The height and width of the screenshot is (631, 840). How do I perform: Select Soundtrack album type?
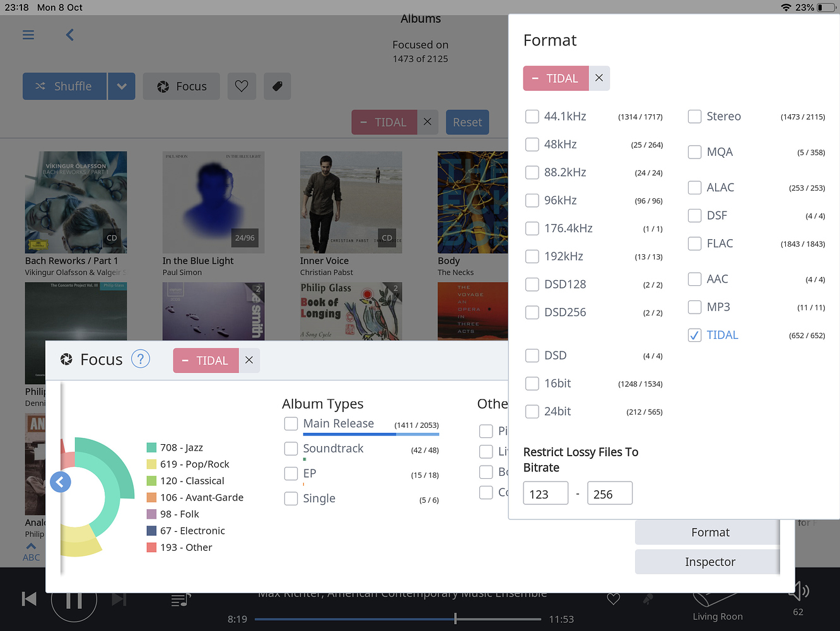[291, 449]
